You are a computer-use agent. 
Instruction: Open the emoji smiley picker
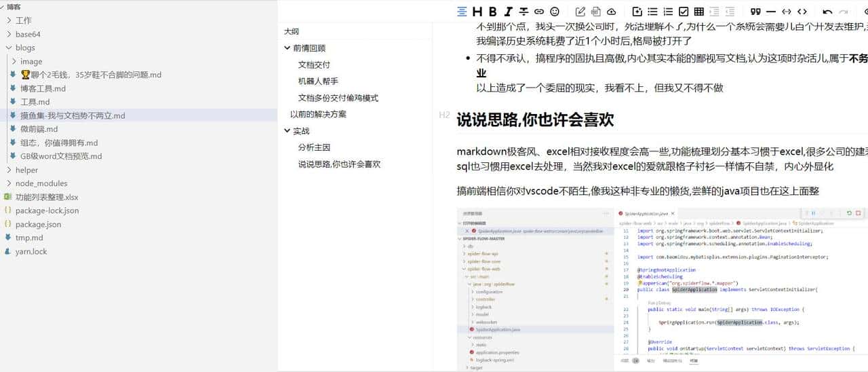[555, 12]
